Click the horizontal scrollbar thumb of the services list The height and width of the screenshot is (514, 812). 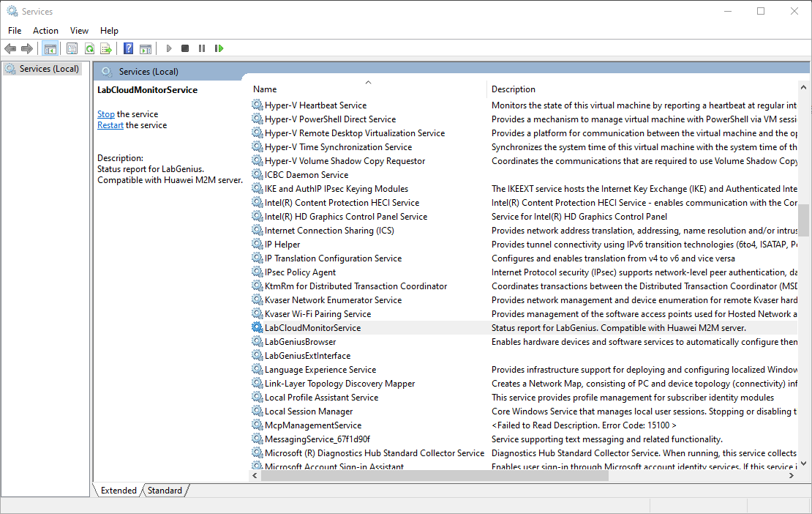[435, 475]
